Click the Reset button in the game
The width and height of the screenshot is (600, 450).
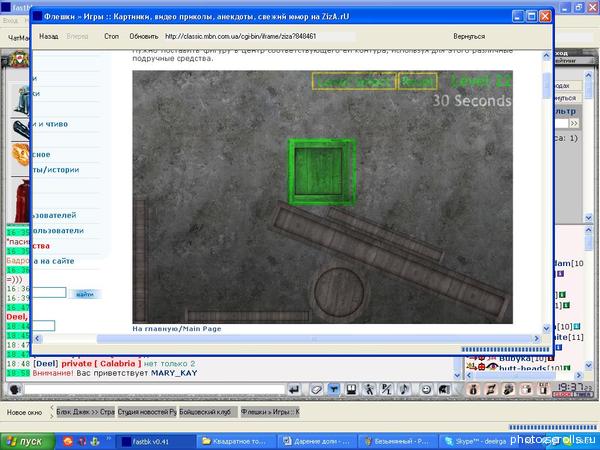pos(417,81)
